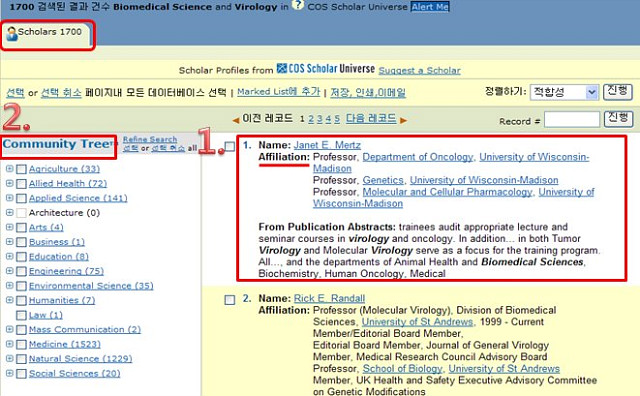Expand the Architecture tree node
640x396 pixels.
tap(9, 213)
